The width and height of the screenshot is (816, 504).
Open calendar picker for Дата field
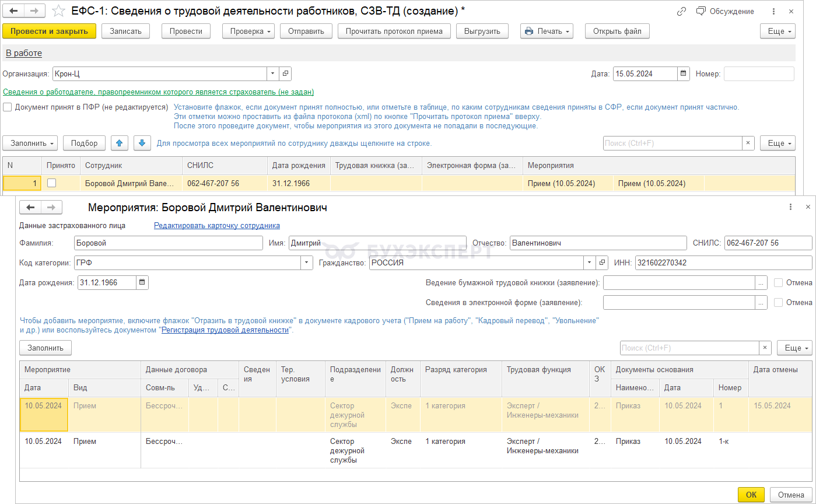tap(683, 74)
